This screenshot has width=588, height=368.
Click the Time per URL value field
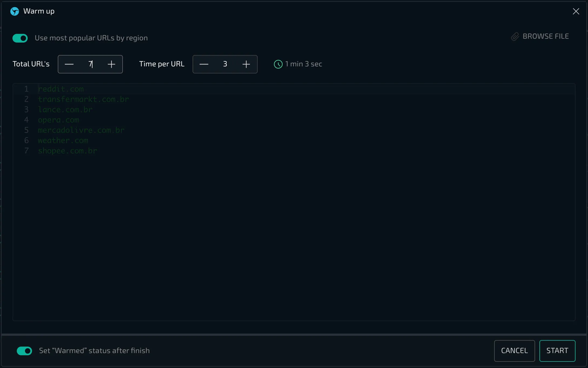click(x=225, y=64)
